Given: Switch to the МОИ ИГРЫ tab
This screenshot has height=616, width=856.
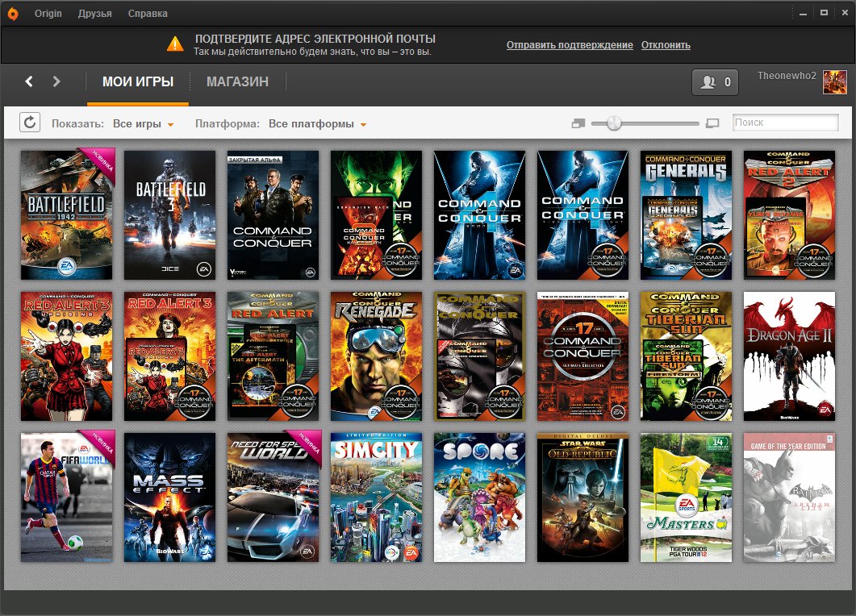Looking at the screenshot, I should pos(138,82).
